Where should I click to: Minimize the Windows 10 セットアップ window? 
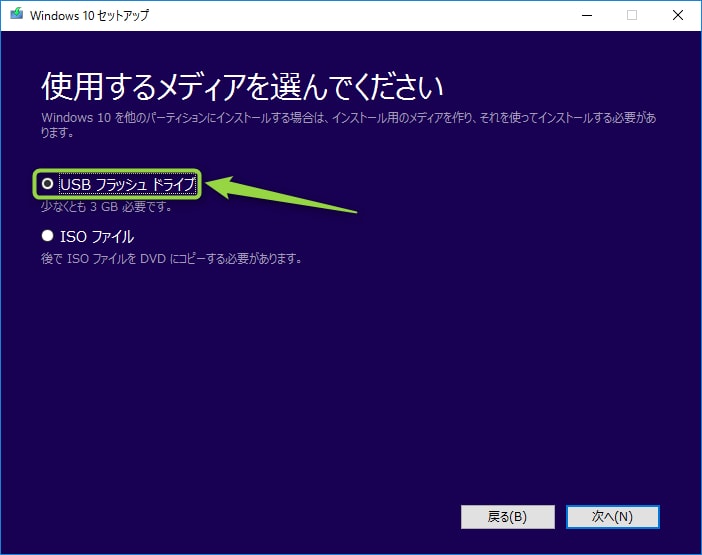click(585, 15)
